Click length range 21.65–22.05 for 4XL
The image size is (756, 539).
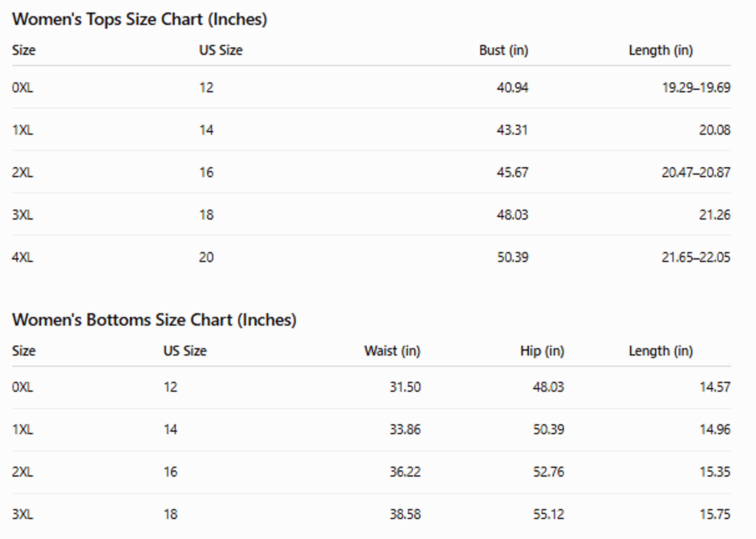tap(696, 257)
